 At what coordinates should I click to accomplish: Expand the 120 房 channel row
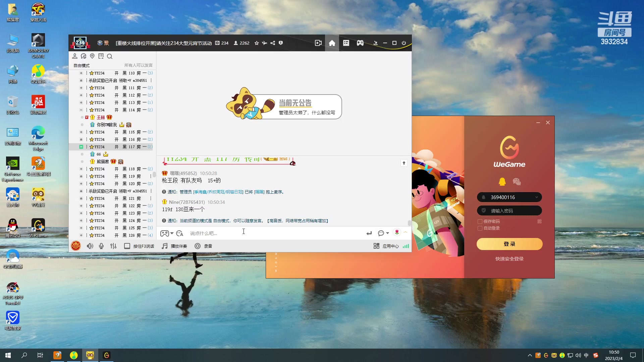[x=81, y=184]
